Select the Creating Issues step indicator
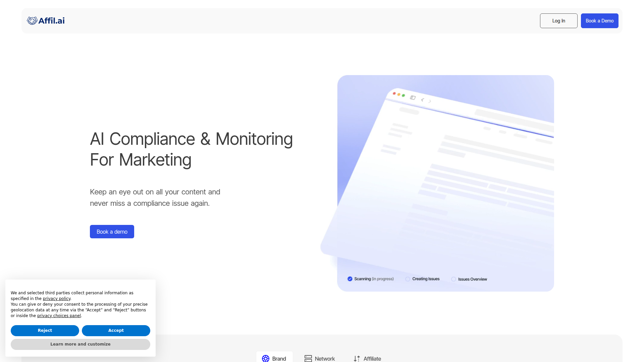 tap(422, 279)
